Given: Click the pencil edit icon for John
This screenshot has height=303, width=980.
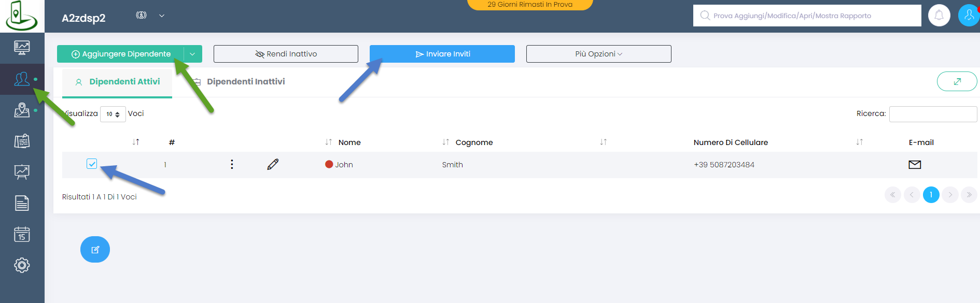Looking at the screenshot, I should tap(273, 165).
